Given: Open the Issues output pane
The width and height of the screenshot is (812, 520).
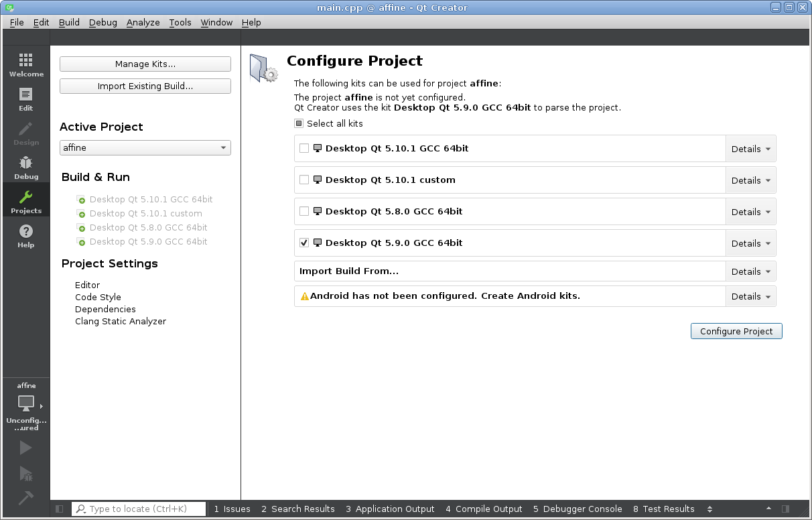Looking at the screenshot, I should 232,509.
